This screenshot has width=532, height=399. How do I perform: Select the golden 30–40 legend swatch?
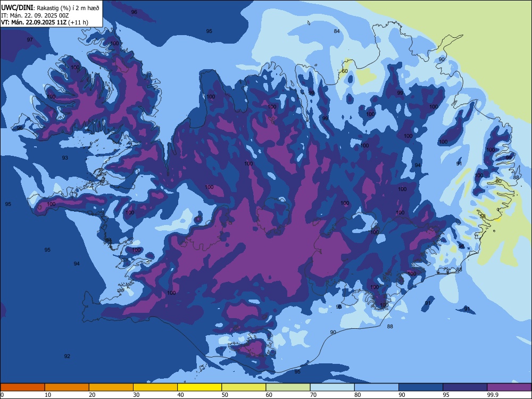(155, 387)
